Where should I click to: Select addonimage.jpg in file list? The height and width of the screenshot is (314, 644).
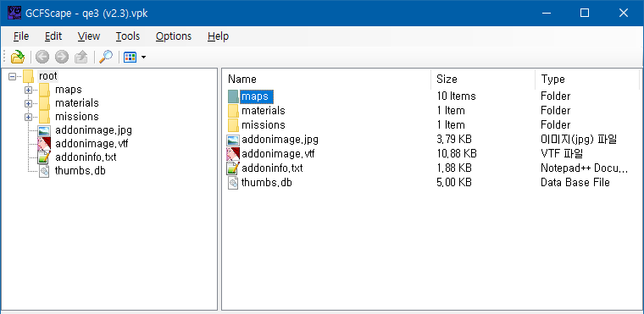pyautogui.click(x=280, y=140)
